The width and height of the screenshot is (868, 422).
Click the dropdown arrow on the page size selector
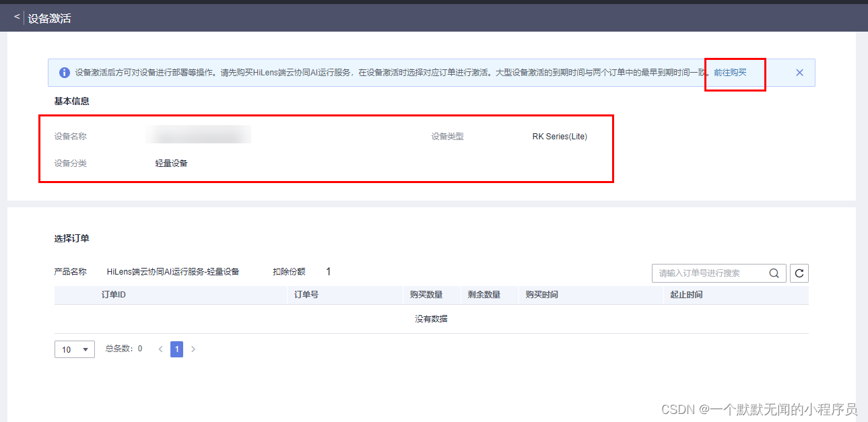pyautogui.click(x=86, y=349)
